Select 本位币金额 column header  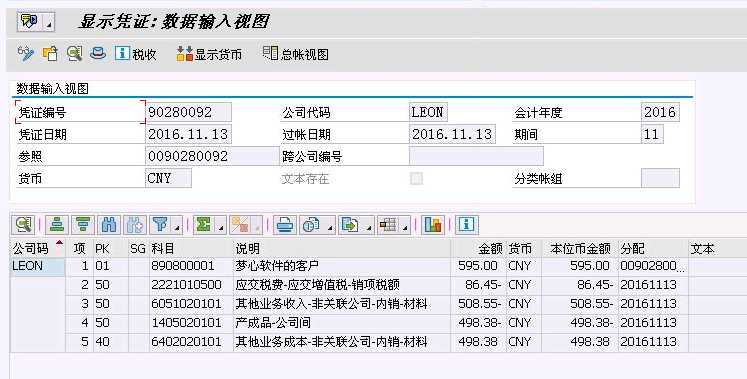[580, 249]
